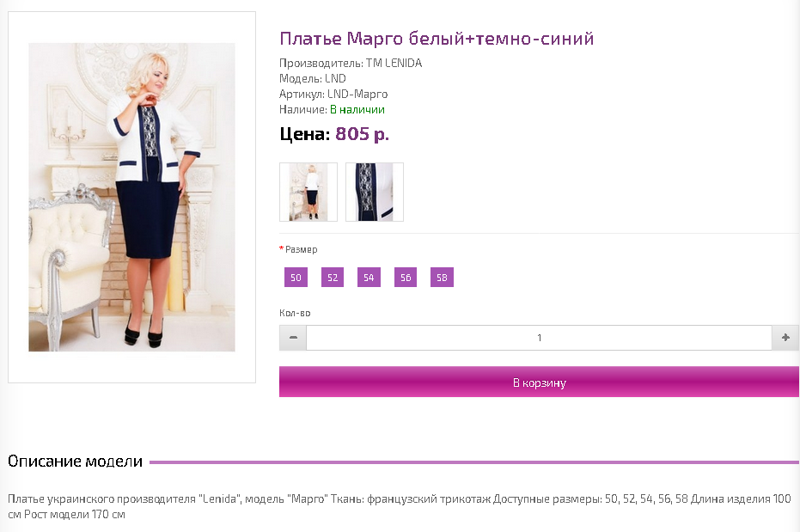Image resolution: width=800 pixels, height=532 pixels.
Task: Click the plus quantity button
Action: 785,338
